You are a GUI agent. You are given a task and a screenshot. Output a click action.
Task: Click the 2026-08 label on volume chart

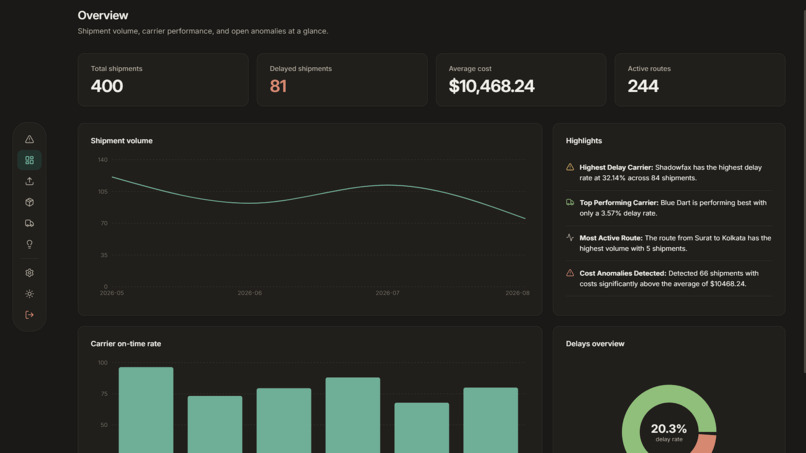tap(517, 293)
